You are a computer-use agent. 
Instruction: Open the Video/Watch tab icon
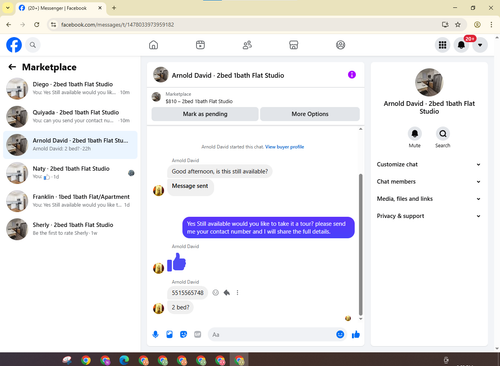click(200, 45)
